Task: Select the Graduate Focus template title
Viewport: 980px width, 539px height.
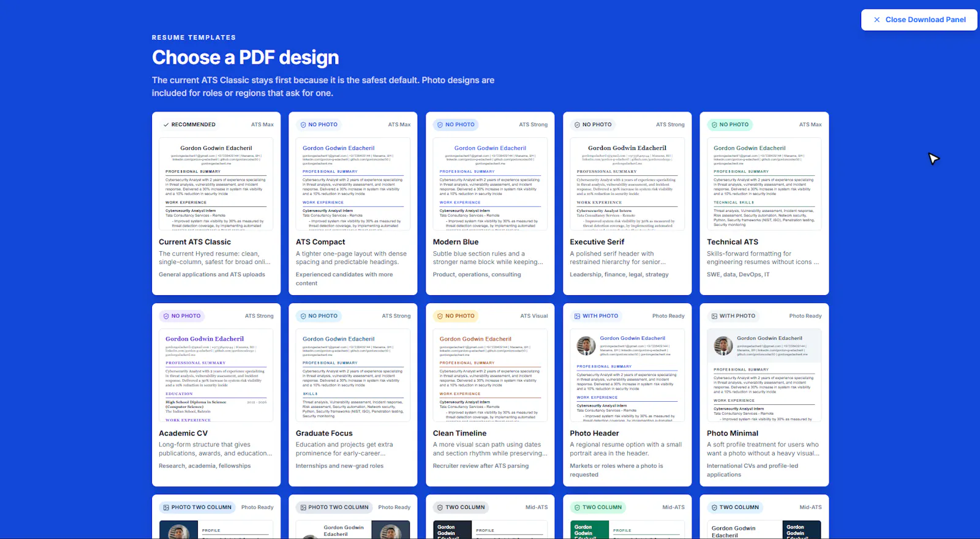Action: 324,433
